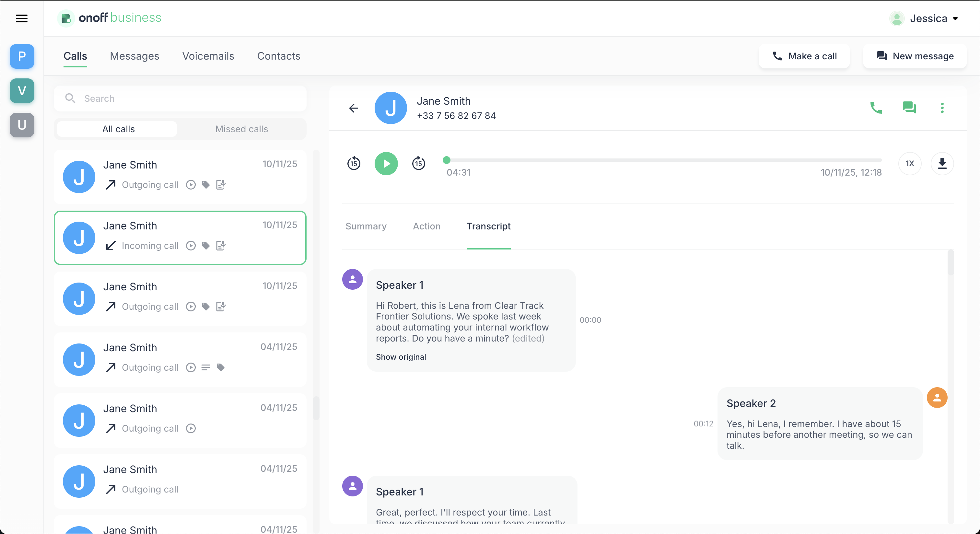Open the third 04/11/25 Outgoing call
The image size is (980, 534).
coord(180,482)
